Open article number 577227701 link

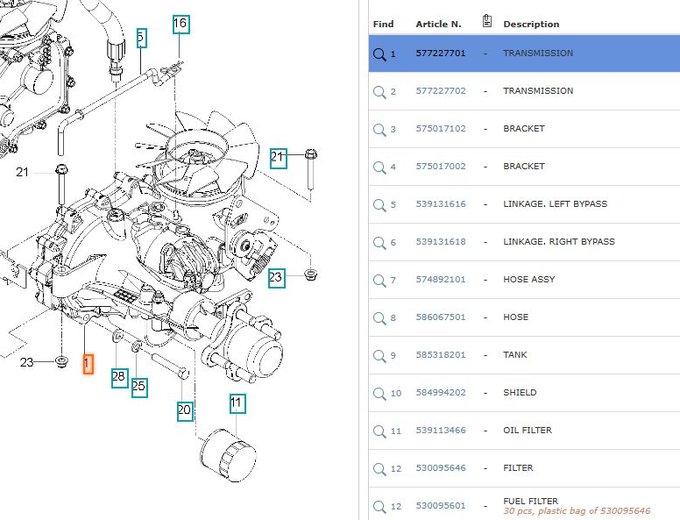point(441,53)
